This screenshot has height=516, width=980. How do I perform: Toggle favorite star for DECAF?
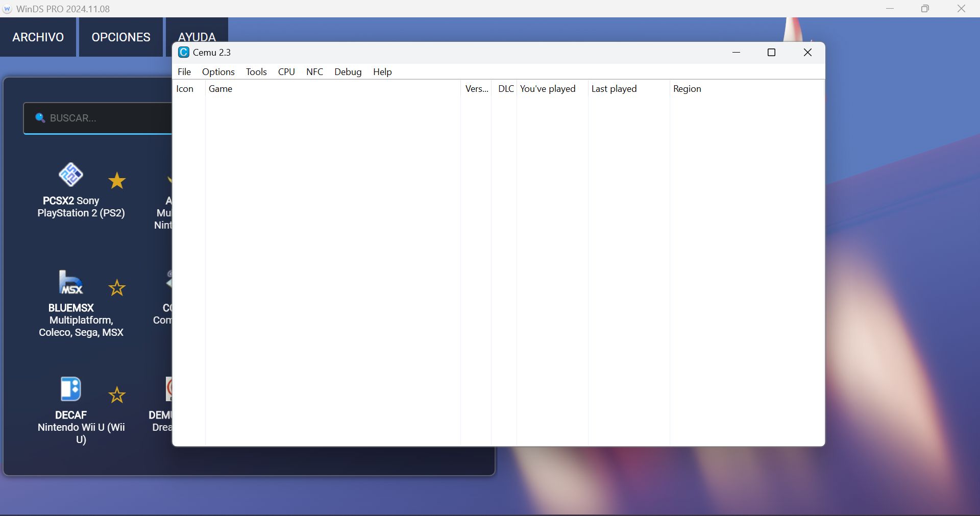point(117,395)
